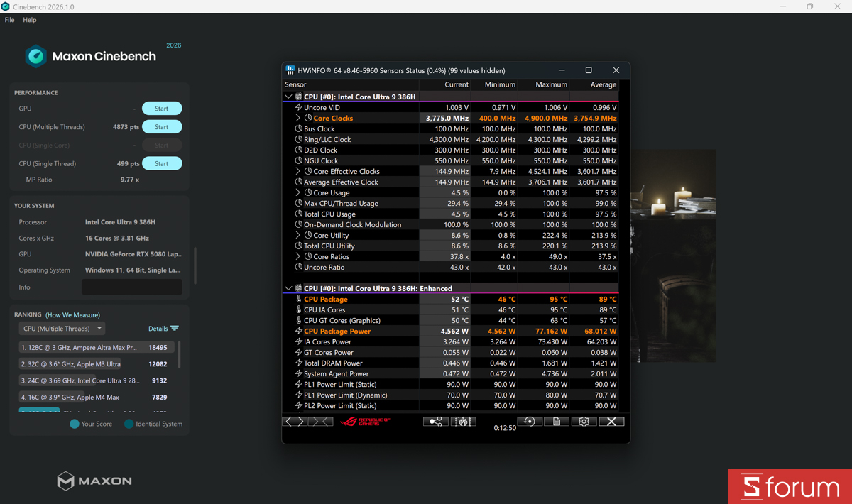Click the ranking list scrollbar
This screenshot has height=504, width=852.
pyautogui.click(x=179, y=355)
